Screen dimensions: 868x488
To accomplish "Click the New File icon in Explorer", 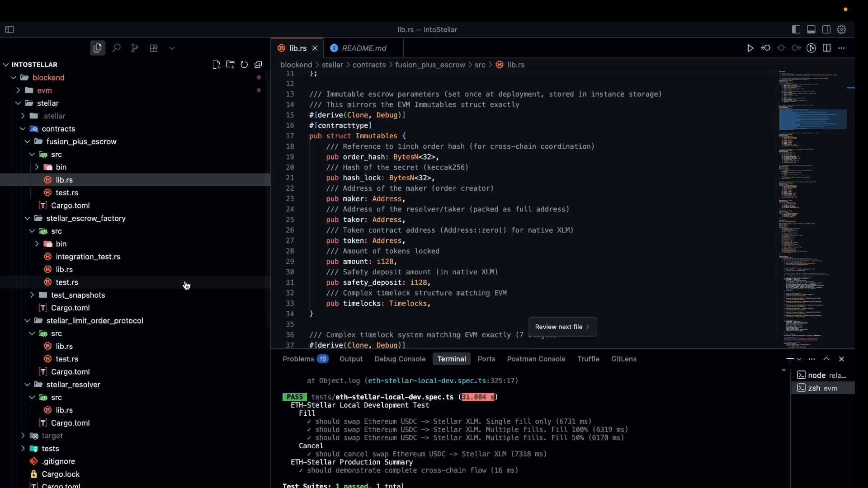I will 217,65.
